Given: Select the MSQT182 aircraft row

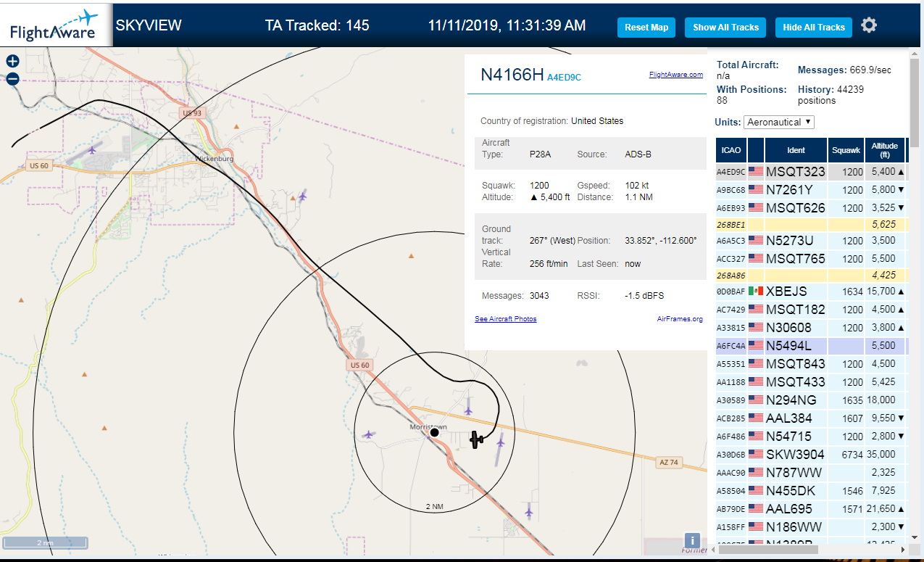Looking at the screenshot, I should coord(811,310).
